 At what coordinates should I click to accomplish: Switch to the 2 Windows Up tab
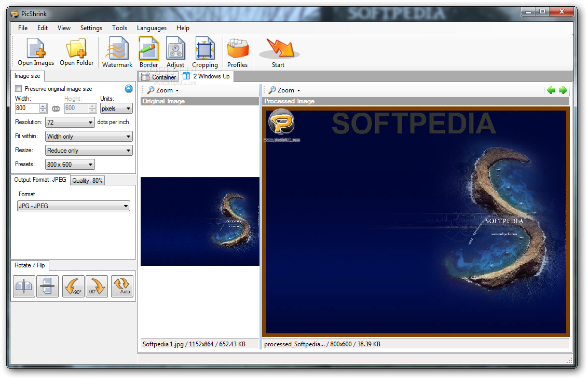pos(207,76)
